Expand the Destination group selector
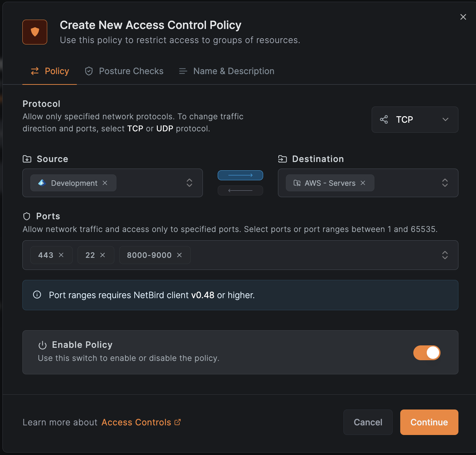The height and width of the screenshot is (455, 476). pos(445,183)
